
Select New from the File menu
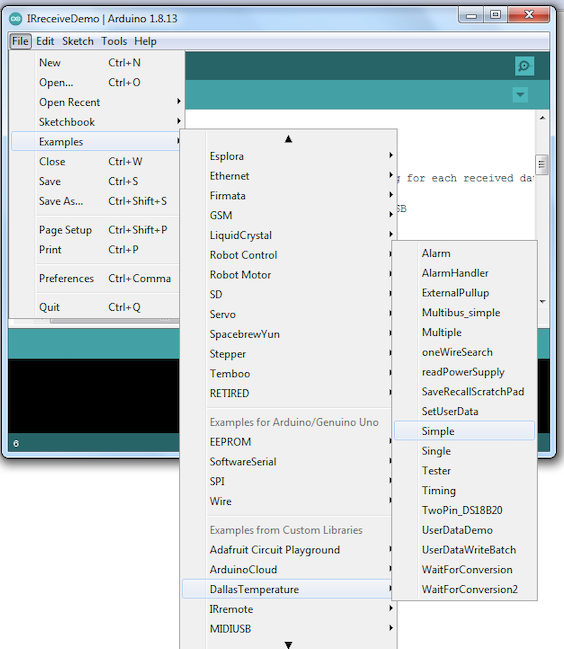coord(98,62)
